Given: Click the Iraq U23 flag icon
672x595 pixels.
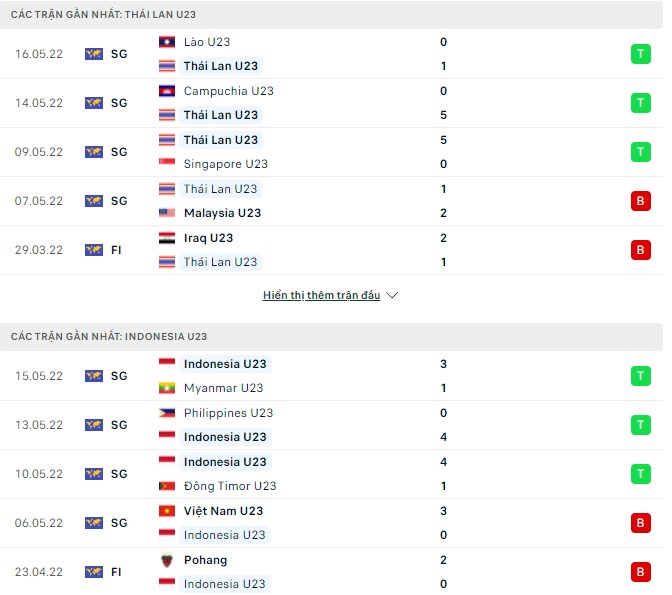Looking at the screenshot, I should point(168,238).
